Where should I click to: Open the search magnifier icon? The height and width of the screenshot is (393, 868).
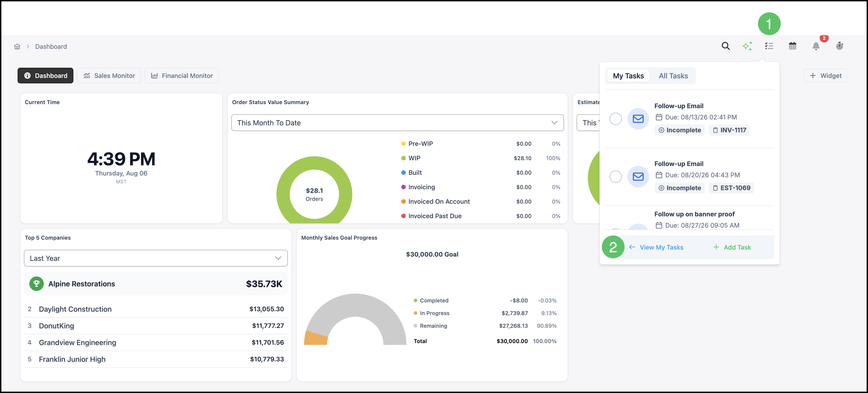pyautogui.click(x=725, y=46)
